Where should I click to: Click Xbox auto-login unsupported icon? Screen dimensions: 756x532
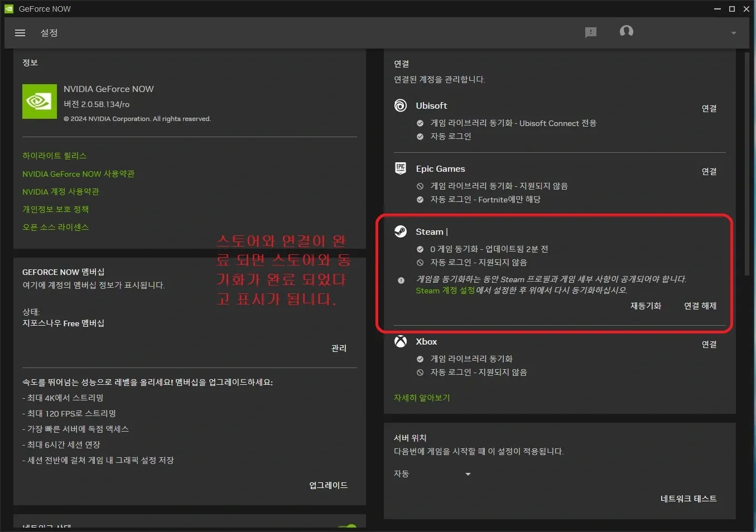pyautogui.click(x=420, y=373)
